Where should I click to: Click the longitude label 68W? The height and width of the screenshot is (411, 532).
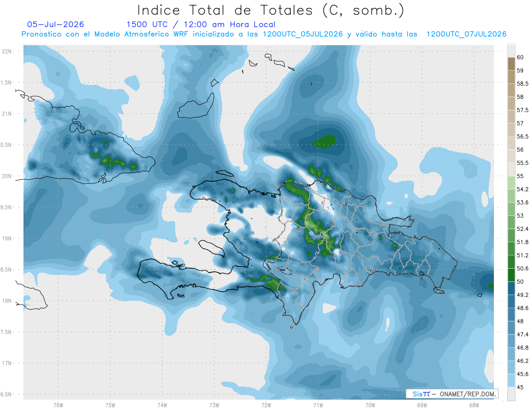click(474, 405)
